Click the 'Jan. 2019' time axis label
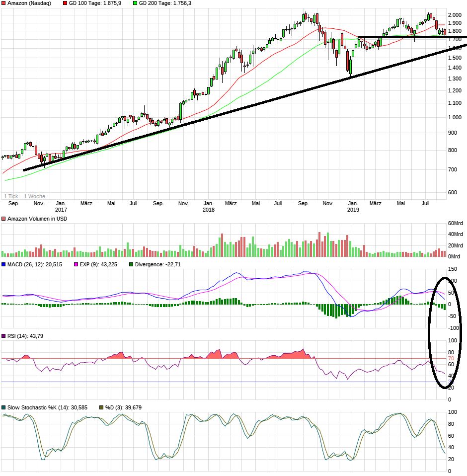The width and height of the screenshot is (467, 476). (353, 206)
